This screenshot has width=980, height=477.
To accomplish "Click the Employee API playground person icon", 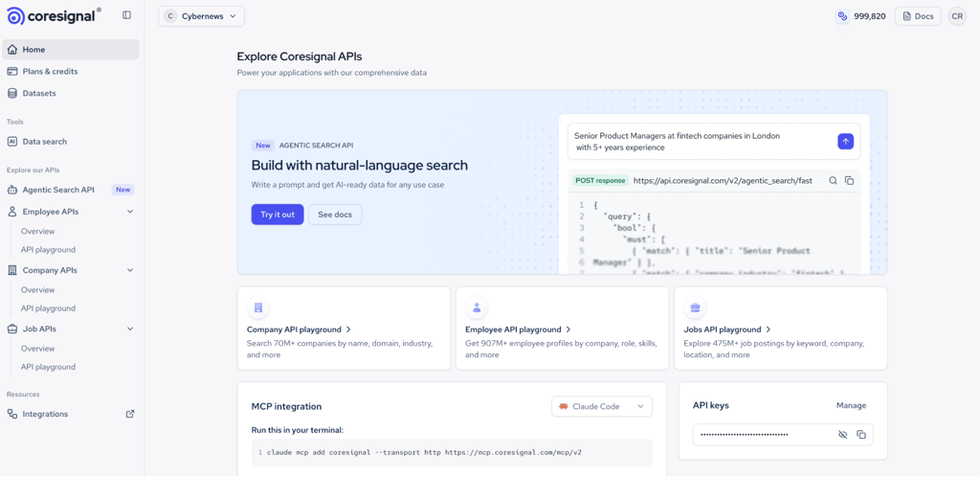I will pos(477,307).
